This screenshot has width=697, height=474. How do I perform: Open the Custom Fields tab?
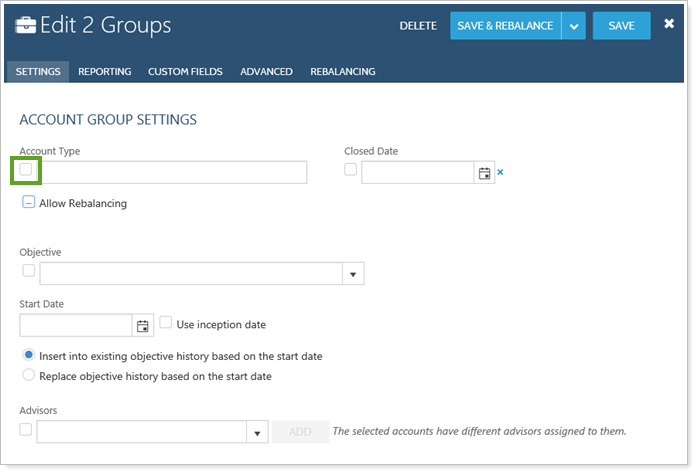pos(185,72)
